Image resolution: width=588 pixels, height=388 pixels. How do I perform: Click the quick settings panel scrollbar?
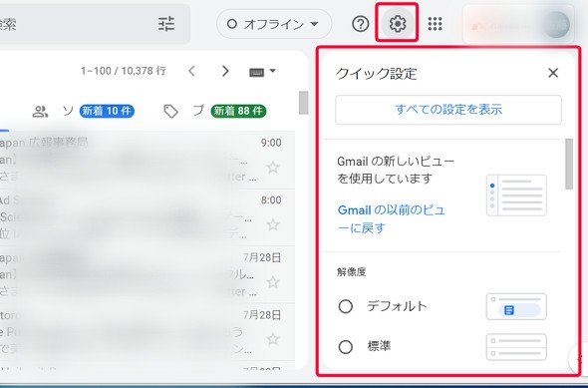tap(569, 164)
